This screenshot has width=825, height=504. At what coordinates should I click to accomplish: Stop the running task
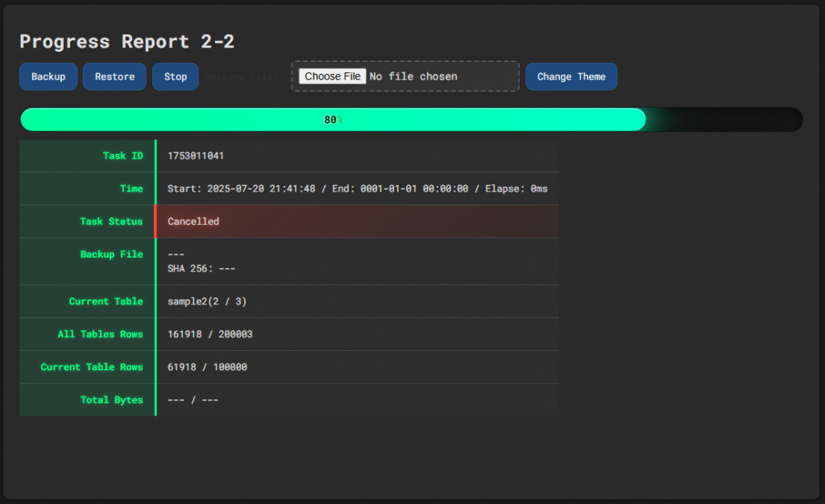click(175, 76)
